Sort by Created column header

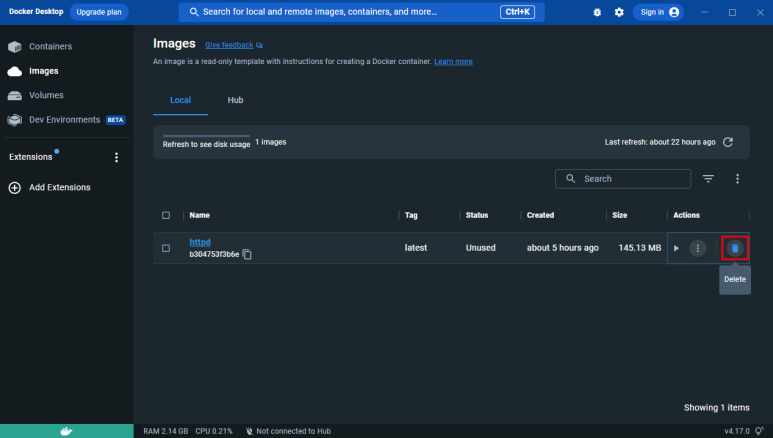[540, 215]
